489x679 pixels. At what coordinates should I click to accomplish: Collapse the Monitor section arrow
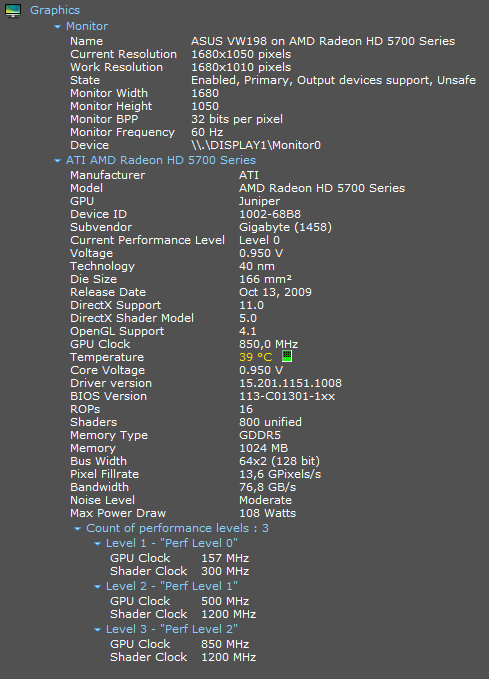click(57, 27)
